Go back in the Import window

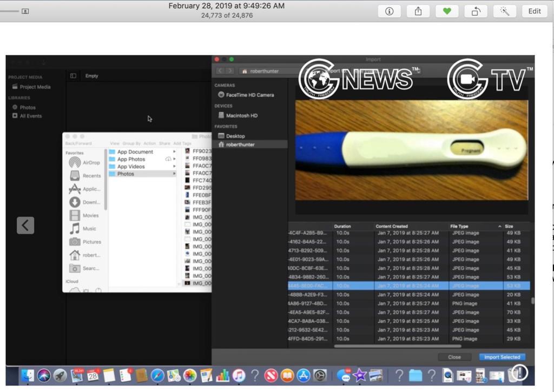[220, 71]
